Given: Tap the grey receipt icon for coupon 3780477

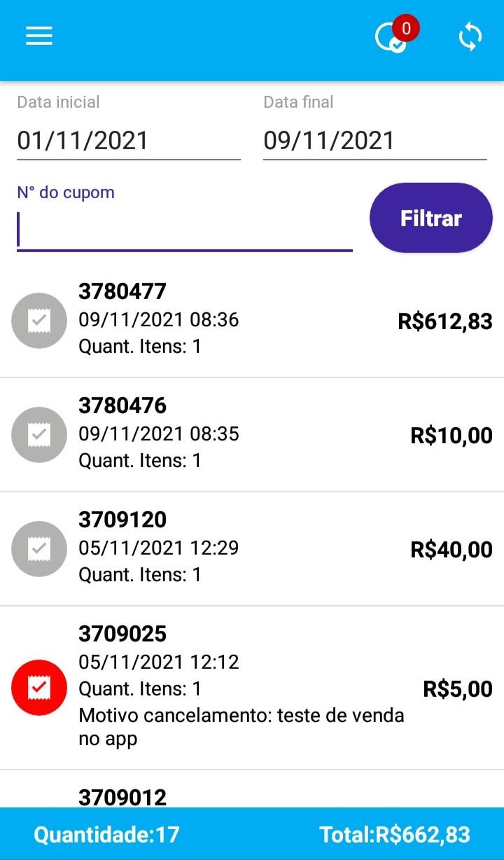Looking at the screenshot, I should point(39,321).
